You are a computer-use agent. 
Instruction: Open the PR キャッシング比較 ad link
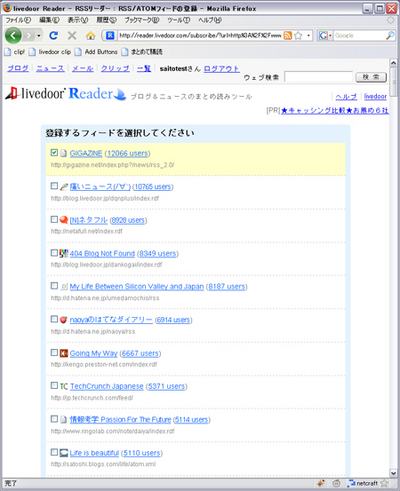coord(335,110)
